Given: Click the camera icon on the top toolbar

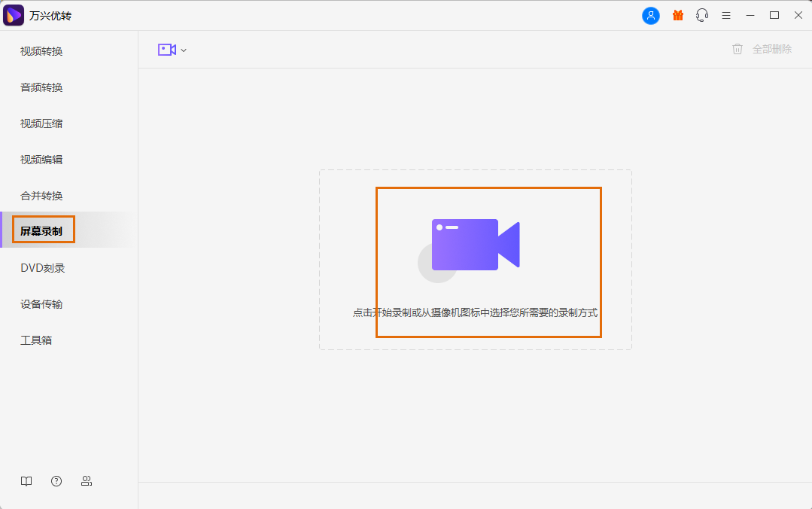Looking at the screenshot, I should (x=166, y=48).
